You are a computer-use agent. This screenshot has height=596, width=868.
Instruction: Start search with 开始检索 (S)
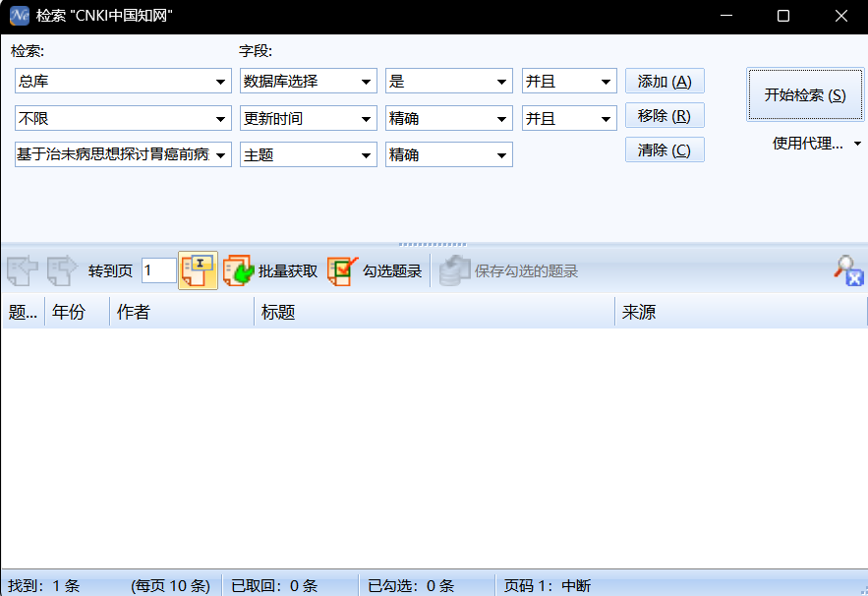click(x=805, y=94)
